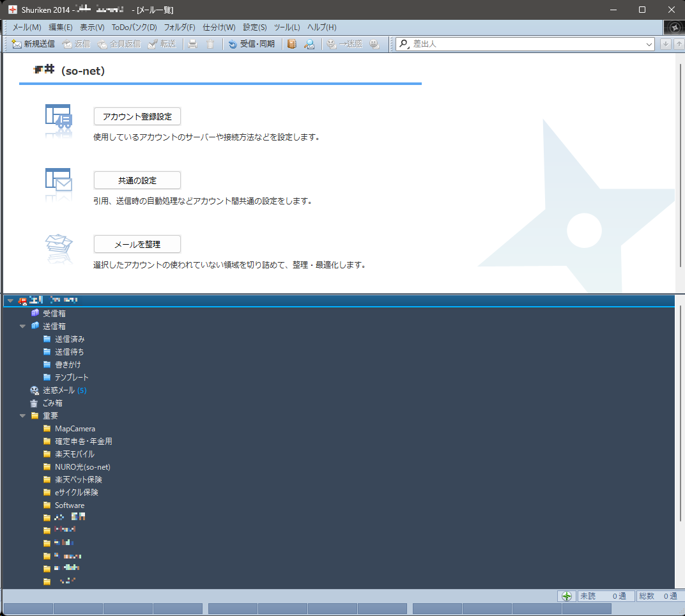
Task: Click the 新規送信 new mail toolbar icon
Action: [x=17, y=44]
